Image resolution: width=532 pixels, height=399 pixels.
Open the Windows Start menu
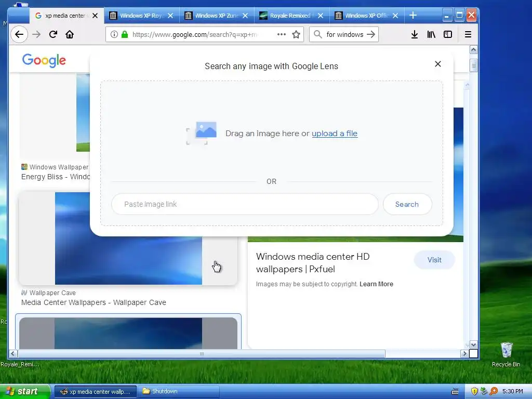tap(24, 391)
